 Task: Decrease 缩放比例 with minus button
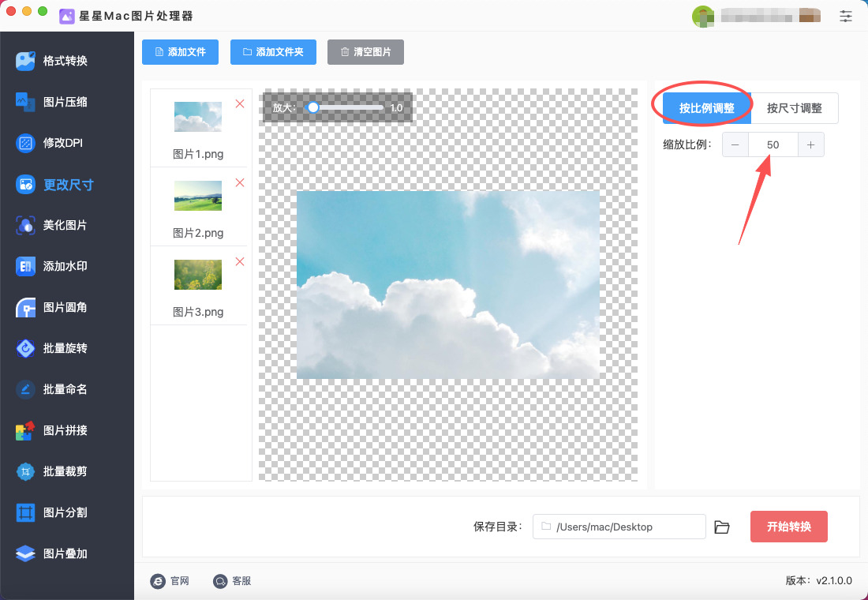[x=735, y=144]
